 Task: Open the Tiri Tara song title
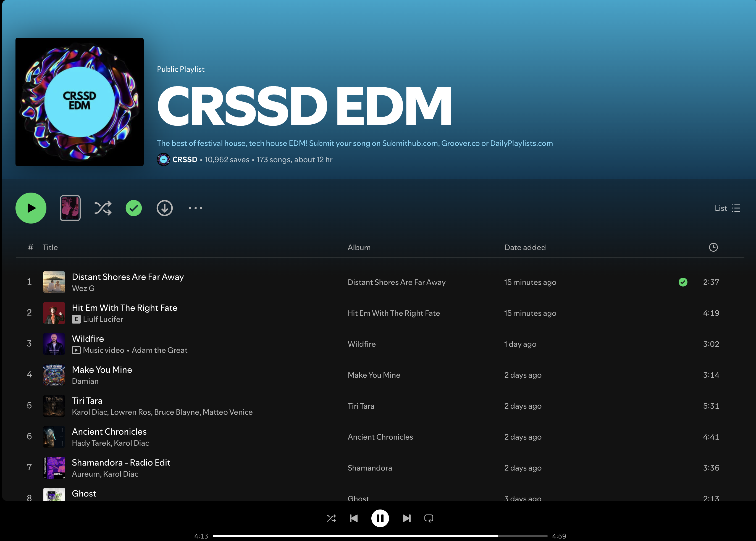(x=87, y=401)
